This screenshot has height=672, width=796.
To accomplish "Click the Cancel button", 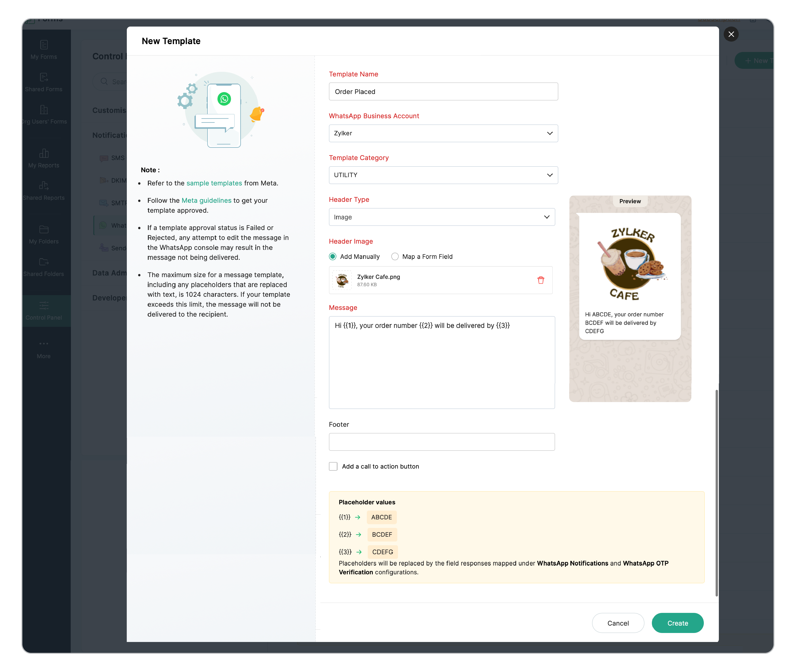I will (618, 623).
